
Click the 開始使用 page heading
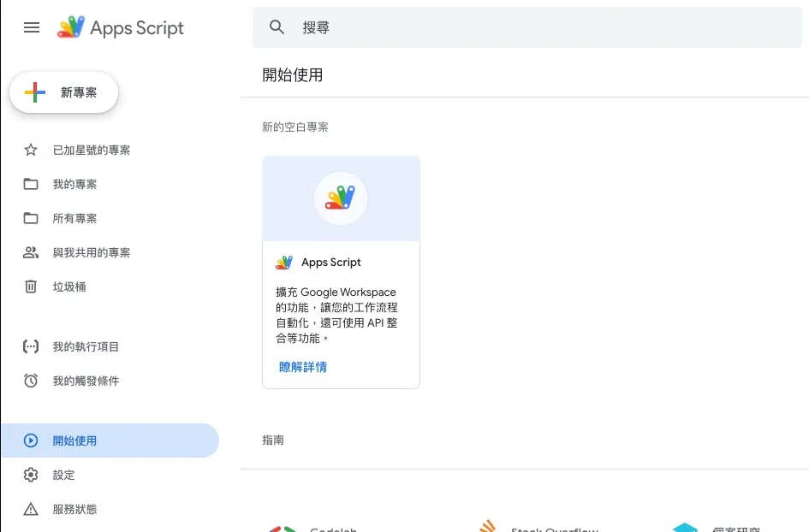coord(293,75)
